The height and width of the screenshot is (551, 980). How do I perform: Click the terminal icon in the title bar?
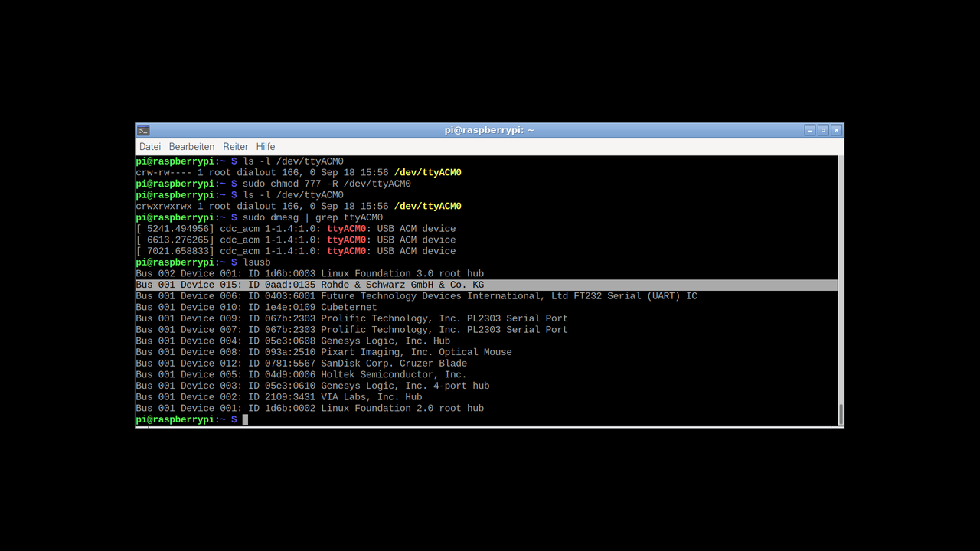coord(143,130)
